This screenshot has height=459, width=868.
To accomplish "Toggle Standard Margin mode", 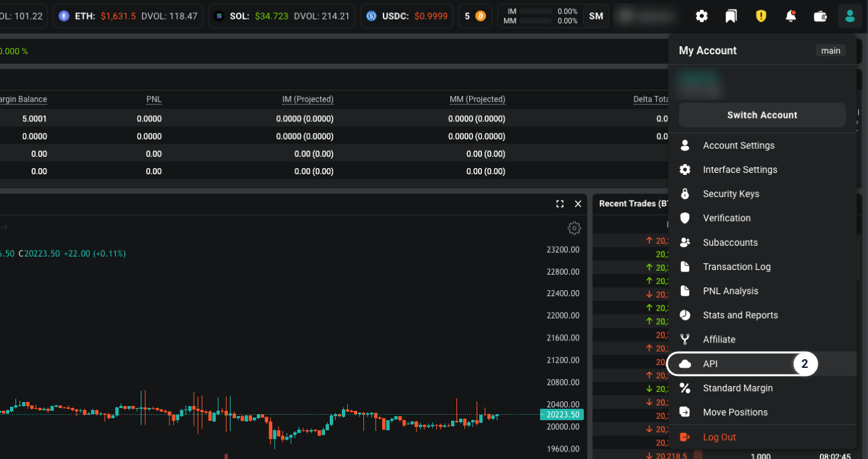I will click(737, 388).
